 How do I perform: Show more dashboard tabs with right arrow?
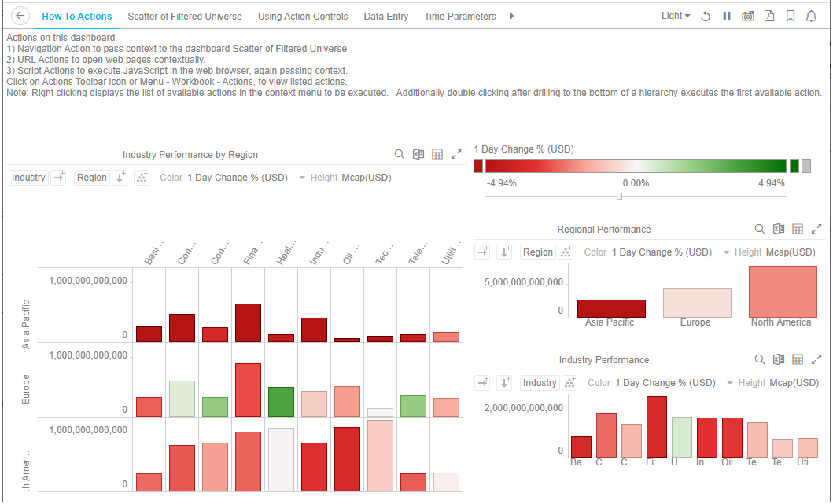(x=512, y=17)
